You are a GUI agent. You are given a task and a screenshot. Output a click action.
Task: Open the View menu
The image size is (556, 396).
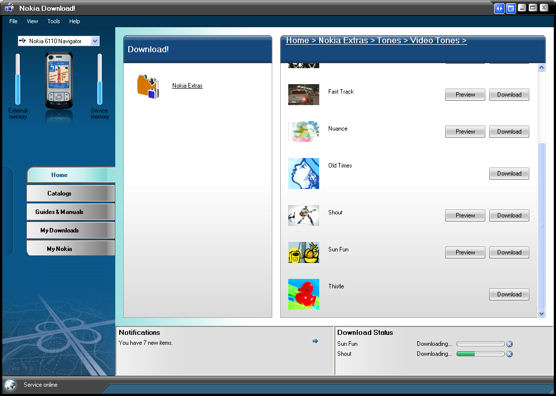(32, 21)
